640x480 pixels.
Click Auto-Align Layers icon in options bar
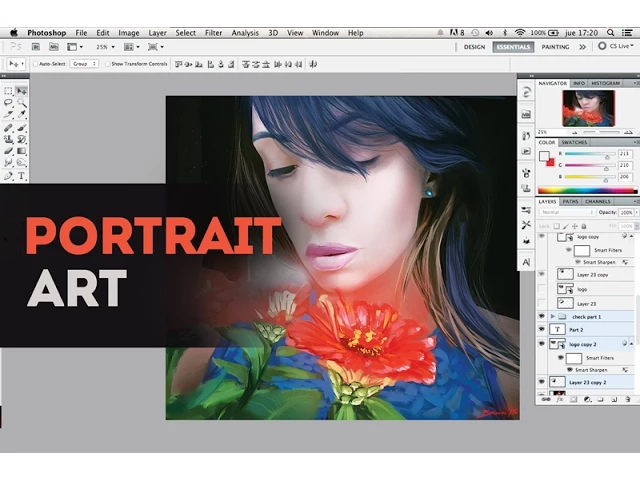tap(313, 64)
